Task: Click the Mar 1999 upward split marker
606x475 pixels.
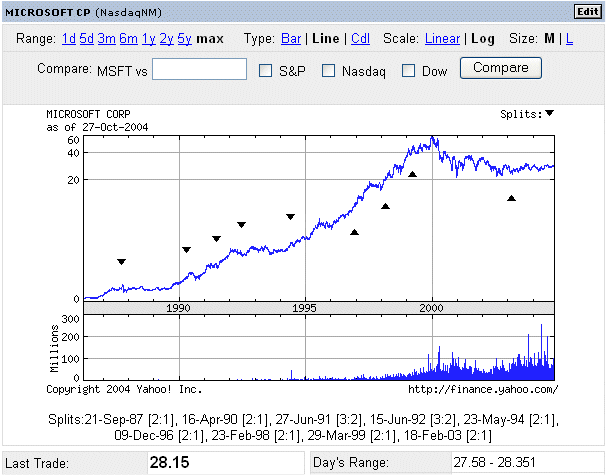Action: coord(412,174)
